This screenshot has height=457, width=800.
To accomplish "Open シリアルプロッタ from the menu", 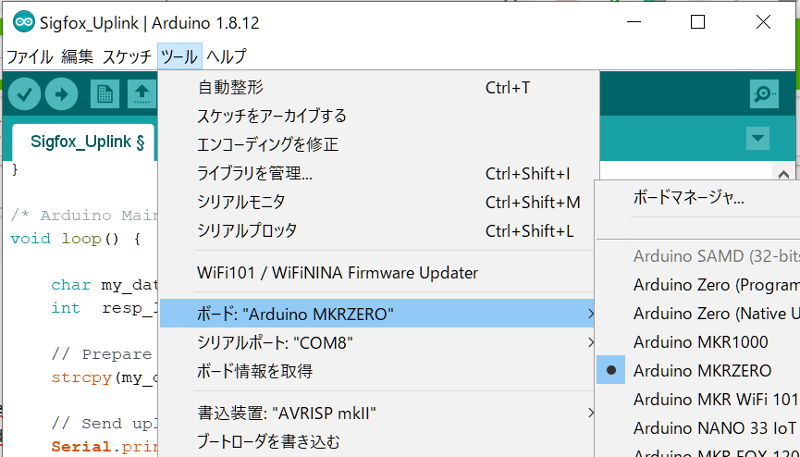I will pos(378,231).
